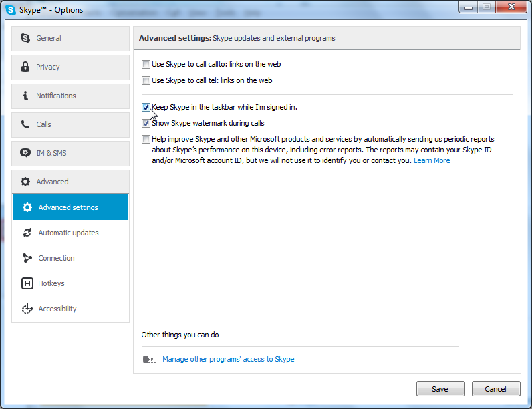The image size is (532, 409).
Task: Enable Use Skype for callto: links
Action: tap(146, 65)
